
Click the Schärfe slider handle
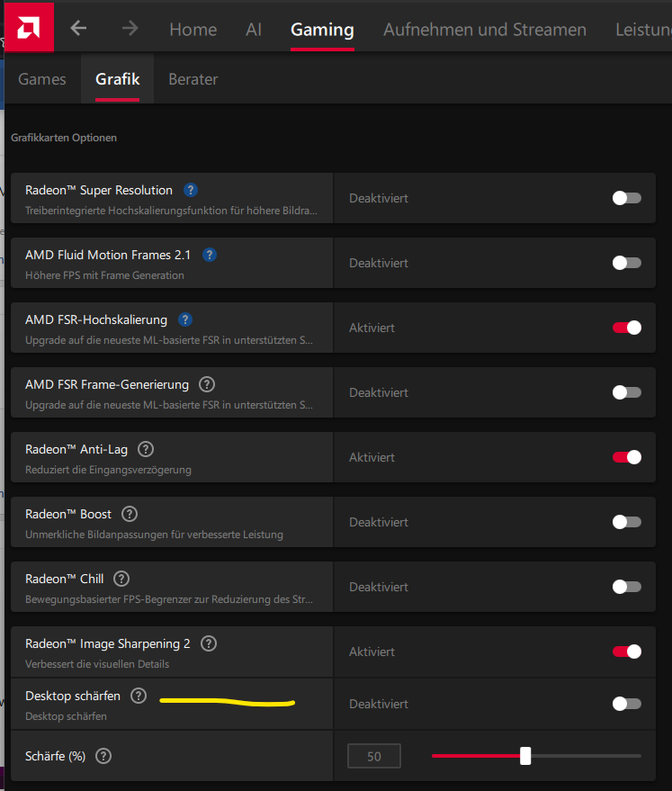[525, 756]
